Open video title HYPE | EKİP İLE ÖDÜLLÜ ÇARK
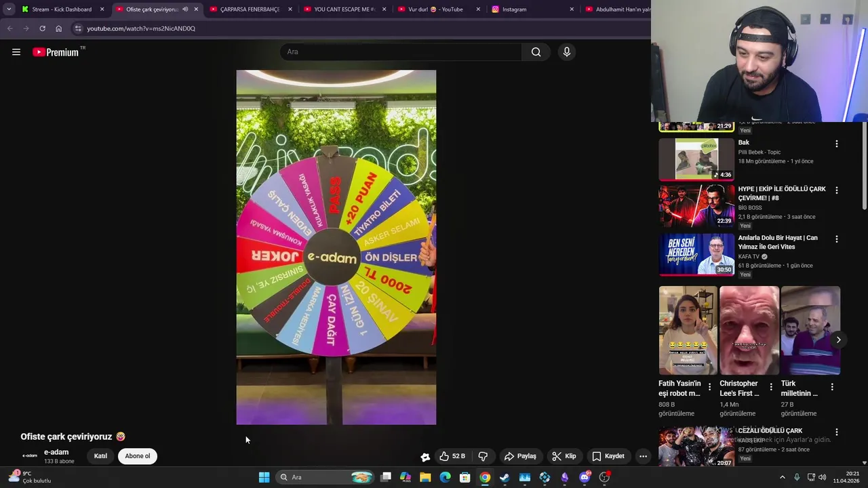The height and width of the screenshot is (488, 868). (782, 194)
